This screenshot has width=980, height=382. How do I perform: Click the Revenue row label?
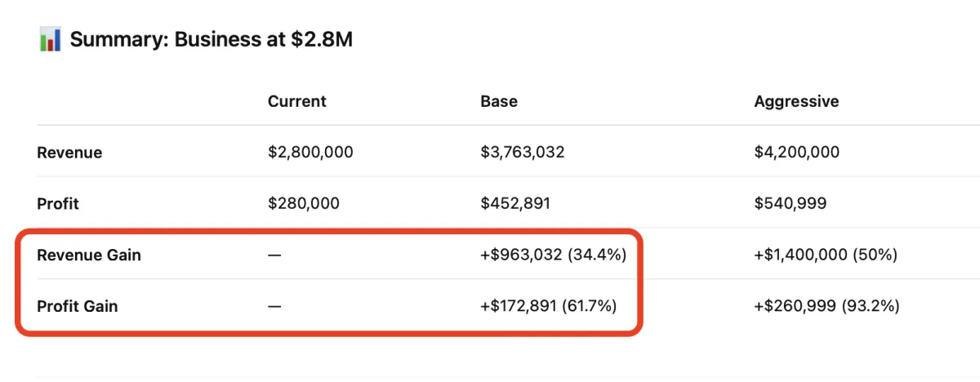(x=69, y=153)
